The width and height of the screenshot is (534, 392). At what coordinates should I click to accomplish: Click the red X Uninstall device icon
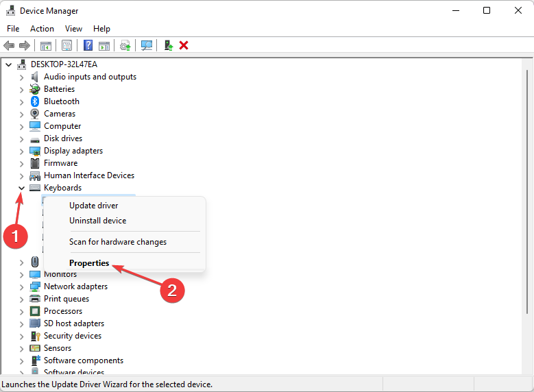(184, 45)
